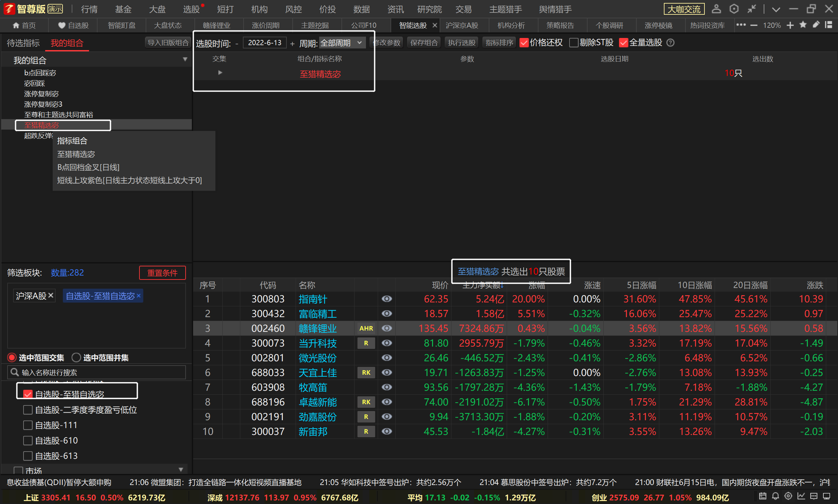Click the pencil edit icon in tab bar

[816, 25]
